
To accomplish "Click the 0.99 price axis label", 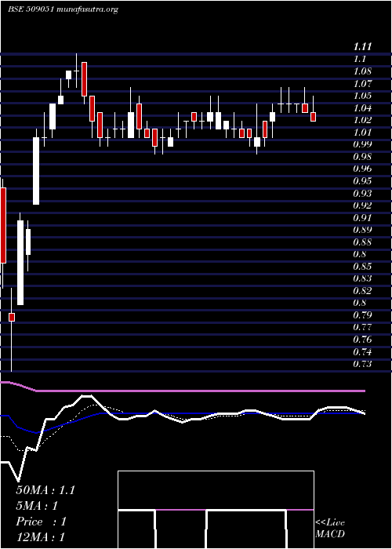I will pyautogui.click(x=362, y=144).
